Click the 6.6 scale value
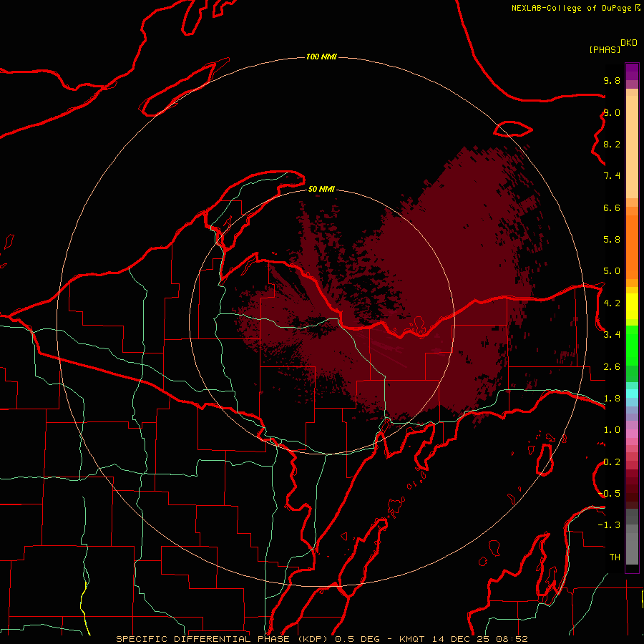The width and height of the screenshot is (644, 644). 612,208
